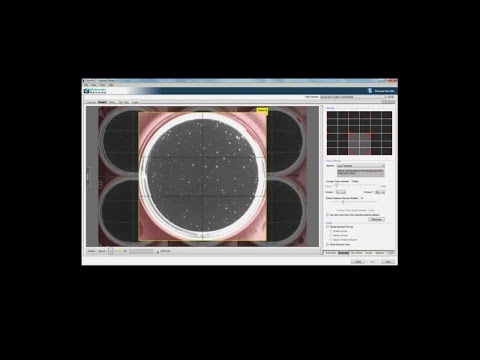The height and width of the screenshot is (360, 480).
Task: Open the File menu
Action: tap(86, 85)
